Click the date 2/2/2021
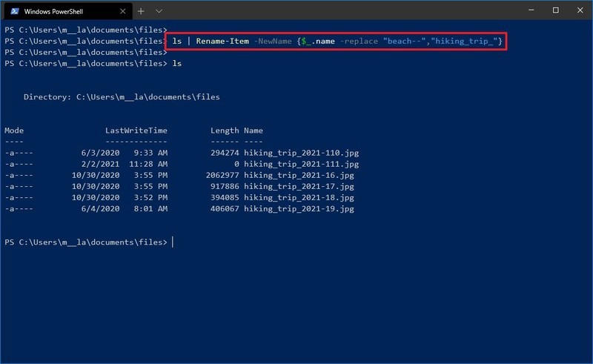The image size is (593, 364). point(100,164)
